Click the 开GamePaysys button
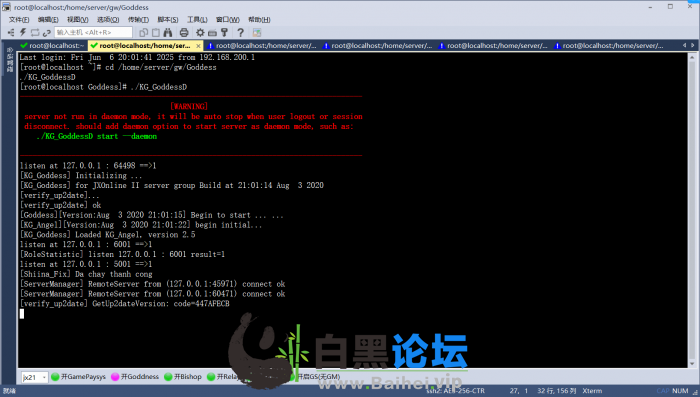Screen dimensions: 700x397 [79, 377]
